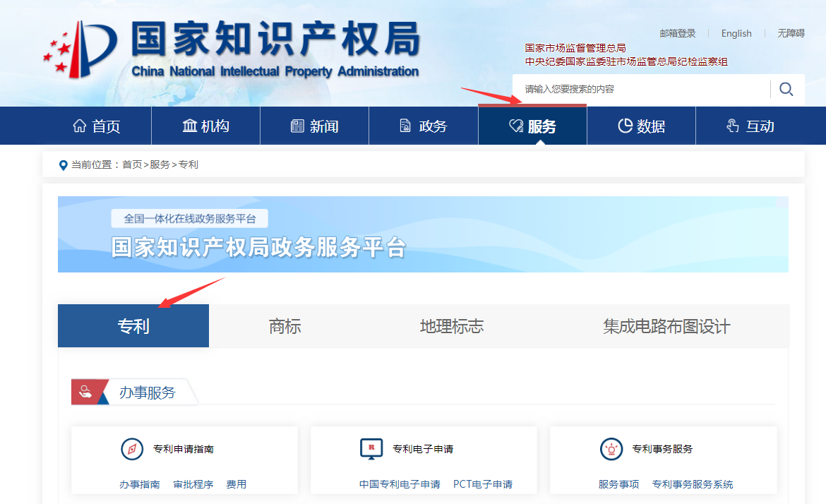Open the 政务 navigation menu item

[x=424, y=126]
